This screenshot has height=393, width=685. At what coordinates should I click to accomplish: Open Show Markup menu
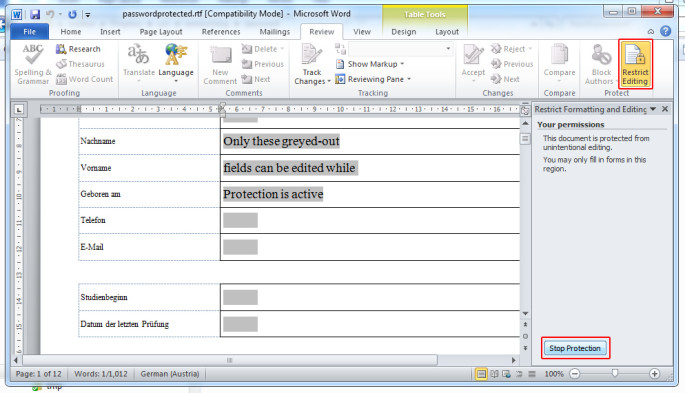370,64
